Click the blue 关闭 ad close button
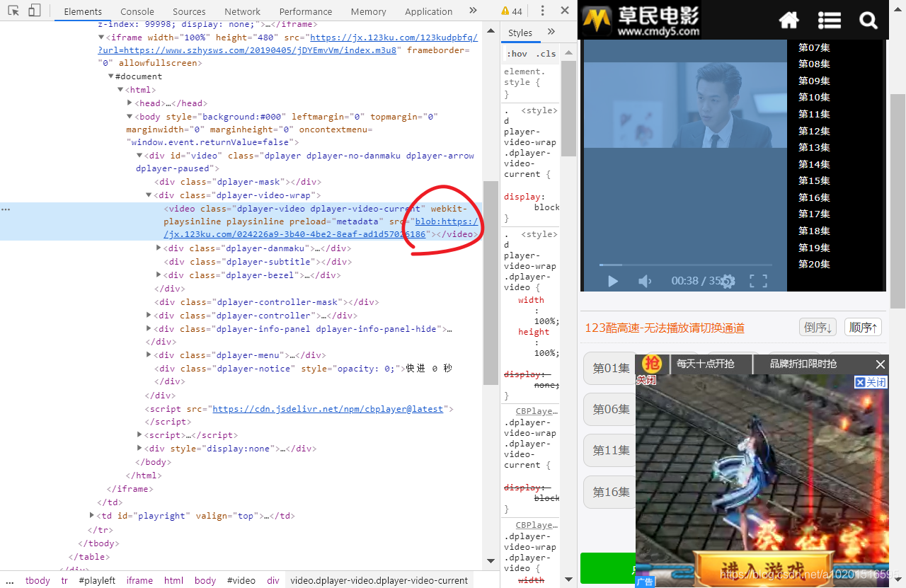906x588 pixels. click(x=871, y=382)
